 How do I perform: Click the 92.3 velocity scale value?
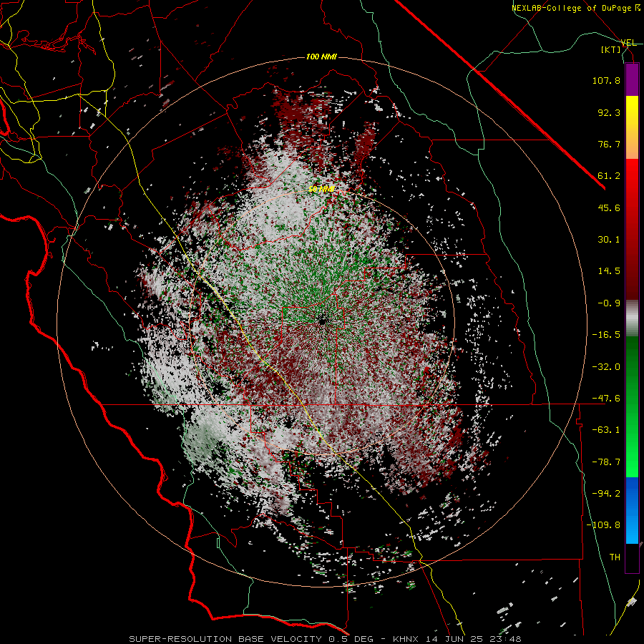[x=609, y=112]
